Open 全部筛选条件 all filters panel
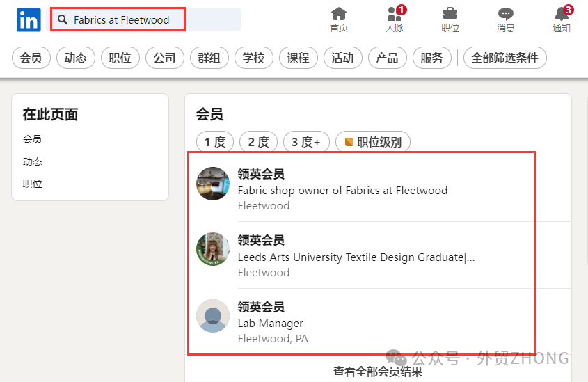 pyautogui.click(x=504, y=58)
